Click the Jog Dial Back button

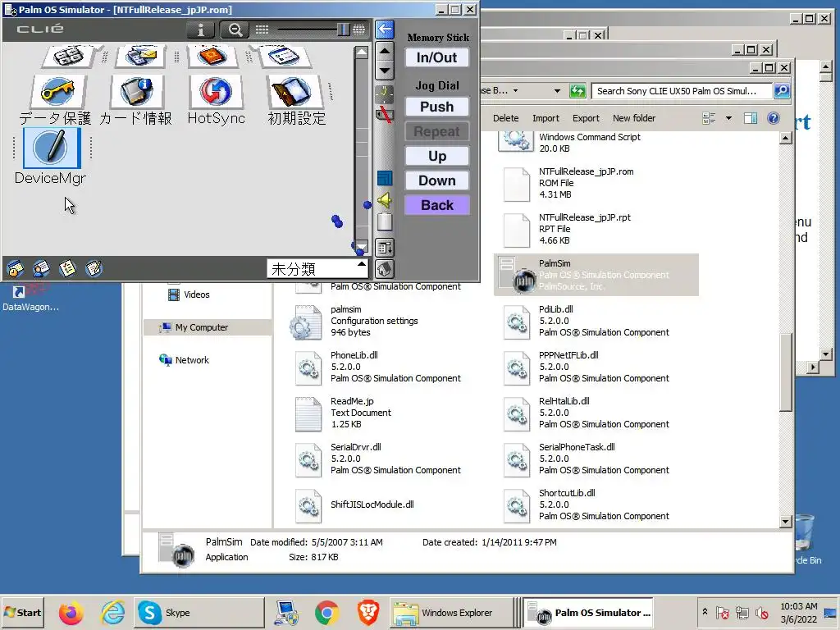(x=436, y=205)
